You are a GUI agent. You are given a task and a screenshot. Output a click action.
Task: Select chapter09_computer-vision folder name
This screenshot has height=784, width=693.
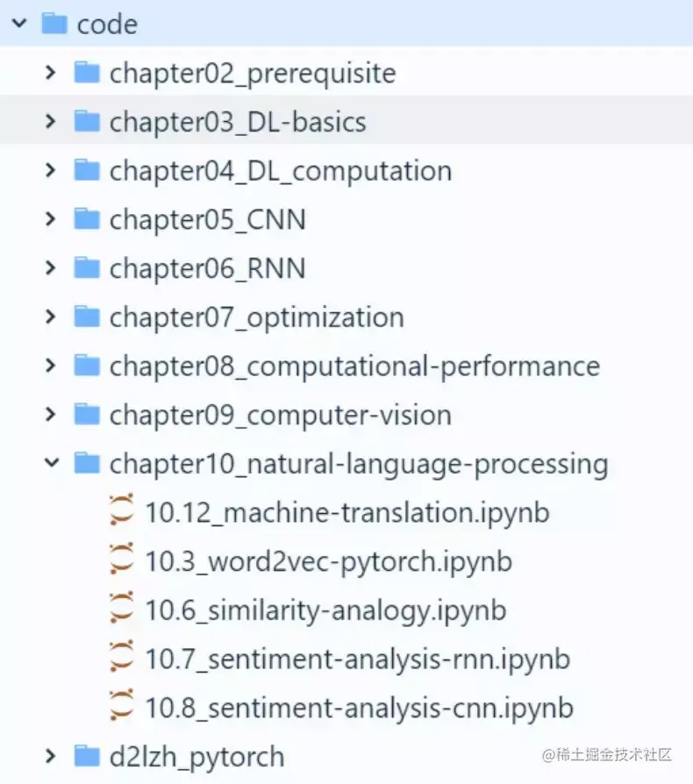tap(281, 416)
